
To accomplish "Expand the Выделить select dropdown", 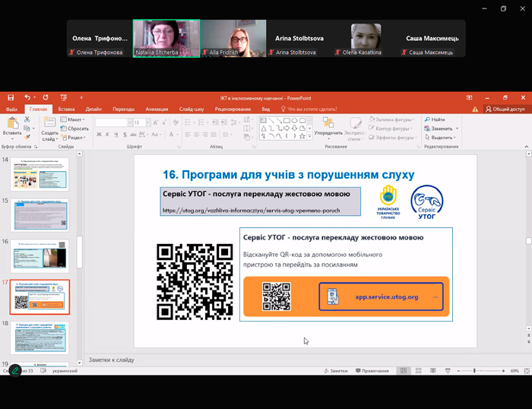I will click(x=439, y=138).
